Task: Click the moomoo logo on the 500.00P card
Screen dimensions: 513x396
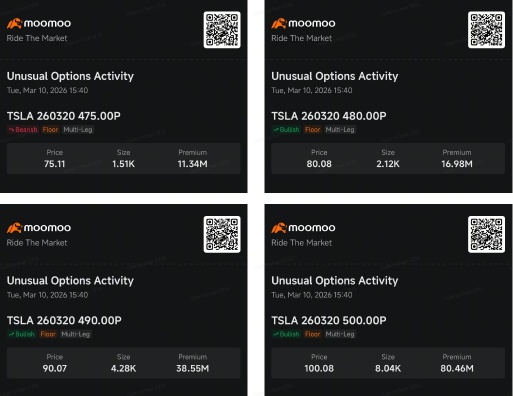Action: (x=303, y=228)
